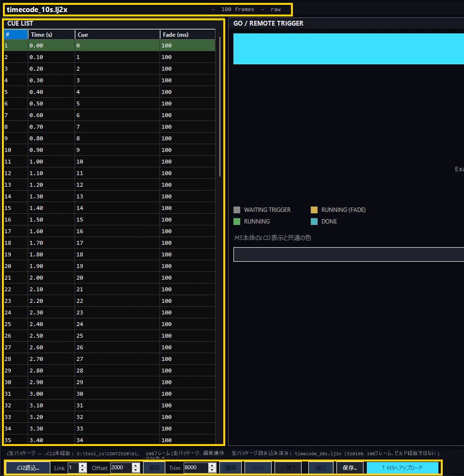Click the 戻す undo button
The image size is (464, 476).
(288, 468)
